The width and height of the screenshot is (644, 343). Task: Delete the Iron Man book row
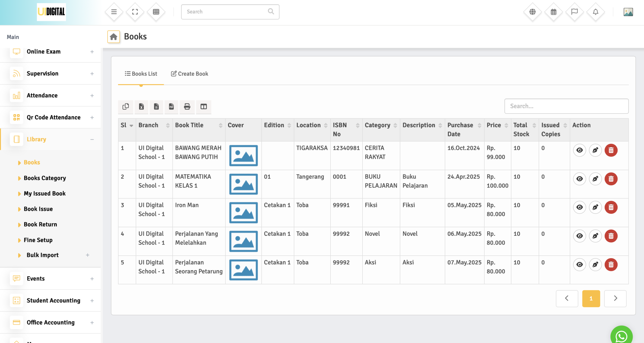tap(611, 207)
